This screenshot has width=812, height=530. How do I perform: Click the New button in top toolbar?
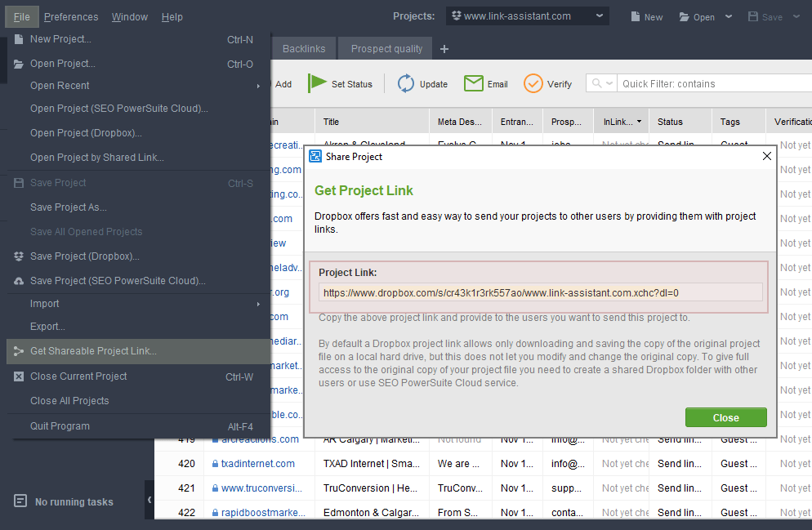tap(647, 17)
